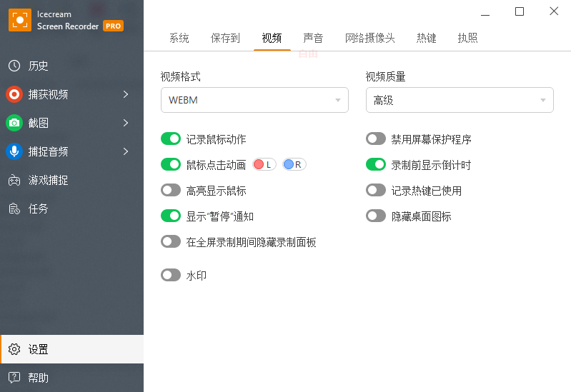Click the Icecream Screen Recorder logo icon
The height and width of the screenshot is (392, 571).
click(20, 20)
